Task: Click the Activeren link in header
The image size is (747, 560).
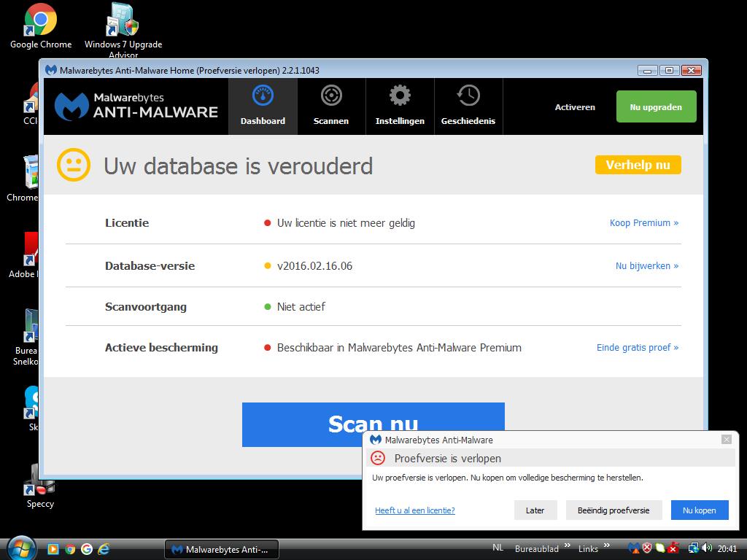Action: coord(575,107)
